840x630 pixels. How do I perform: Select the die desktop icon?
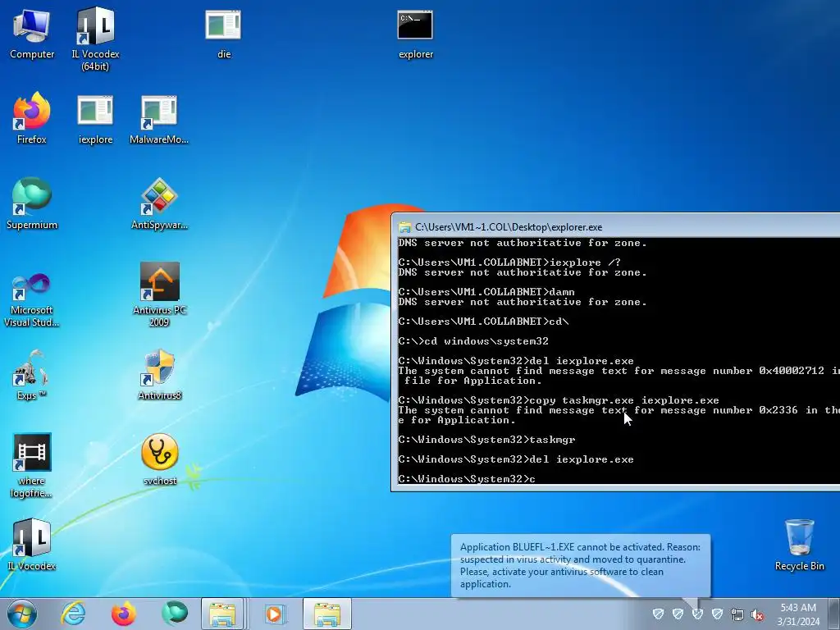click(x=223, y=33)
